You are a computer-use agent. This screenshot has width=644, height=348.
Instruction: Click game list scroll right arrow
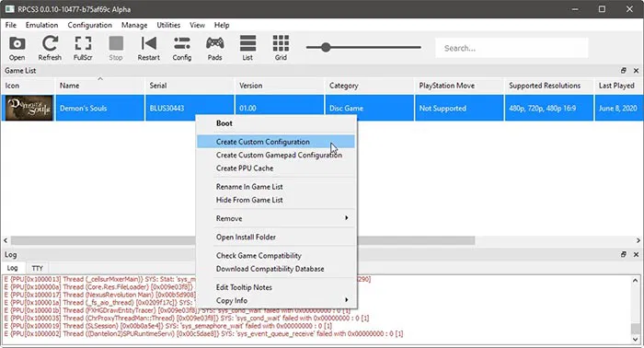coord(638,240)
